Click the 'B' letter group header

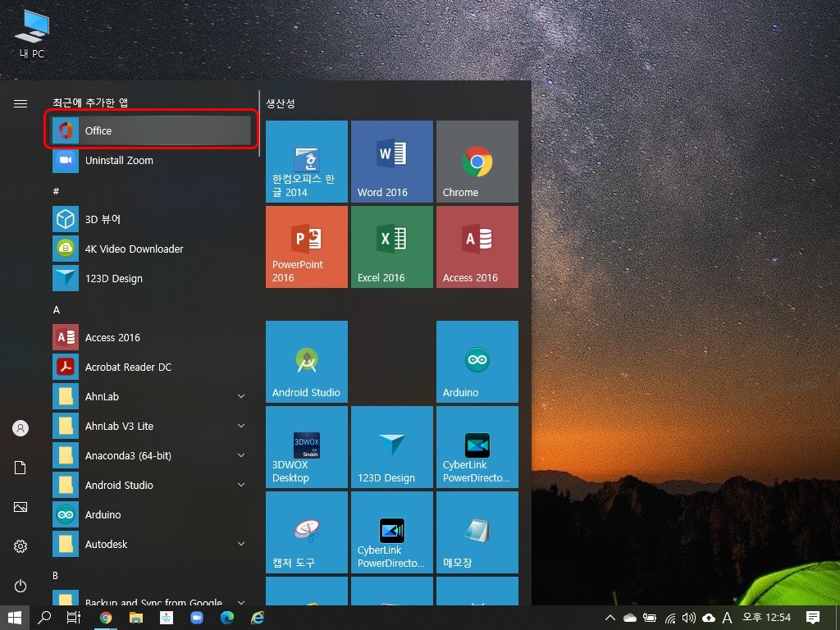[x=56, y=575]
